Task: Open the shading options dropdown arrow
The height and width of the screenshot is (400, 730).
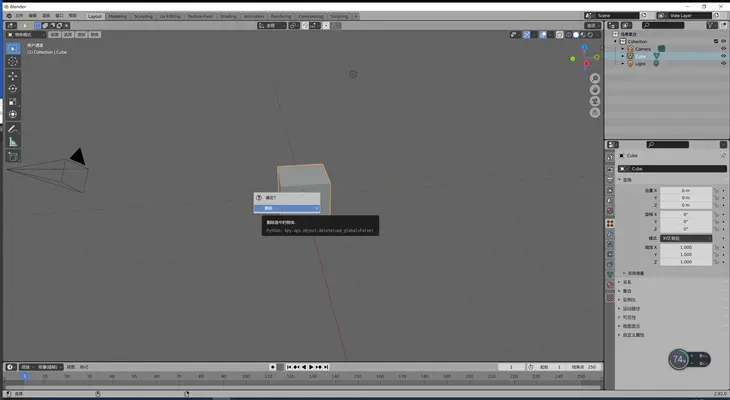Action: (597, 34)
